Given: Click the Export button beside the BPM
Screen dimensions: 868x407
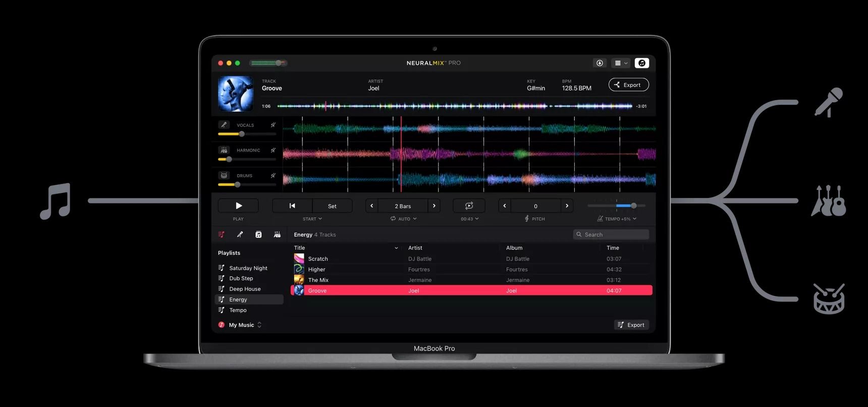Looking at the screenshot, I should coord(629,85).
